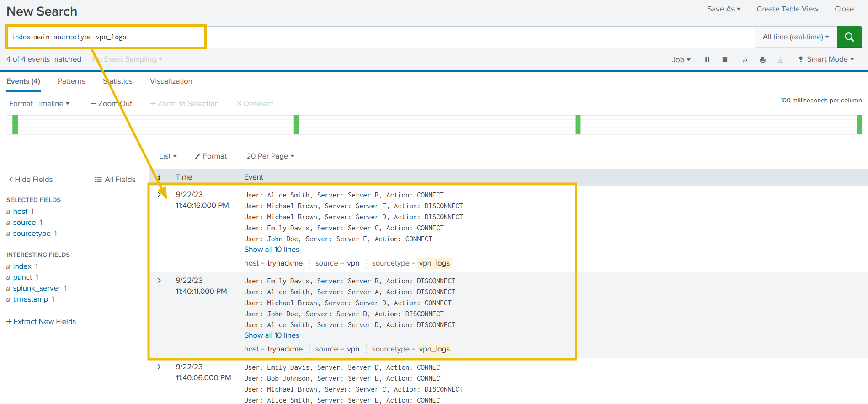Click Format with pencil icon above events
Screen dimensions: 868x404
coord(211,156)
